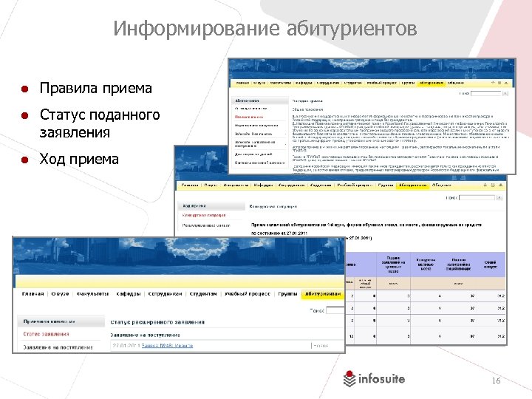Click the infosuite logo

pos(374,378)
